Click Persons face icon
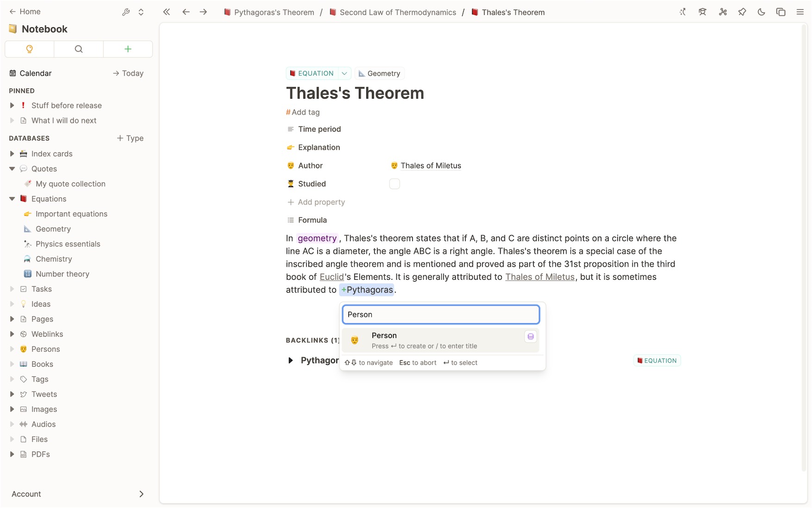Screen dimensions: 812x508 [x=24, y=349]
